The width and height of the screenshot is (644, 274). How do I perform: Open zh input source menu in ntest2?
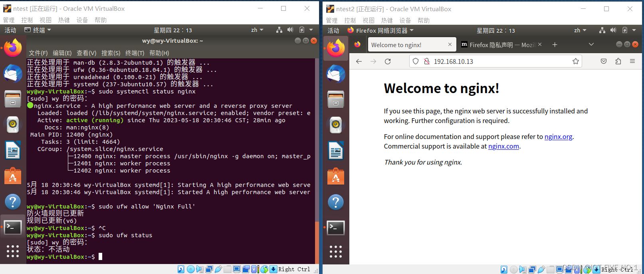pos(580,30)
